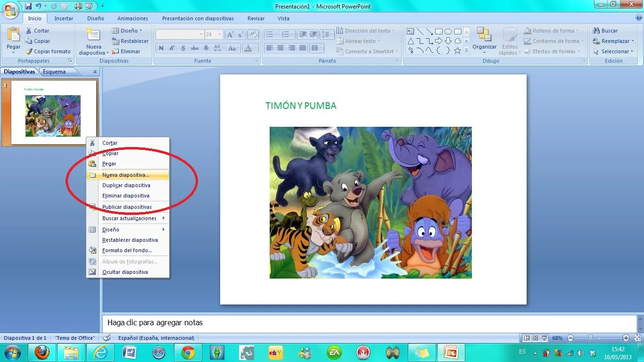Screen dimensions: 644x362
Task: Open the font color dropdown arrow
Action: [256, 48]
